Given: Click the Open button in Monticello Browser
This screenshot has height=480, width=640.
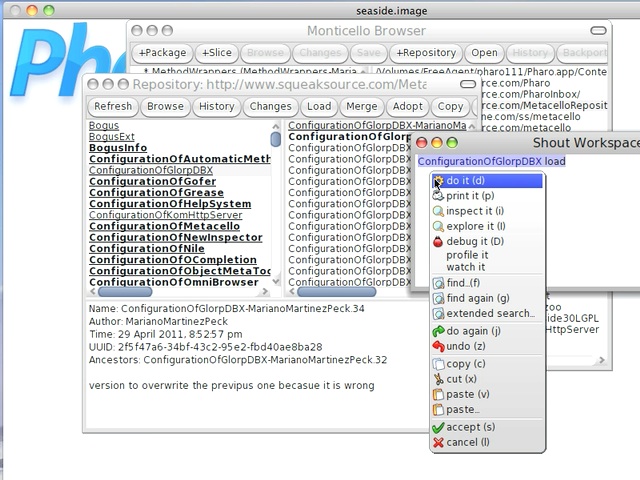Looking at the screenshot, I should [484, 53].
